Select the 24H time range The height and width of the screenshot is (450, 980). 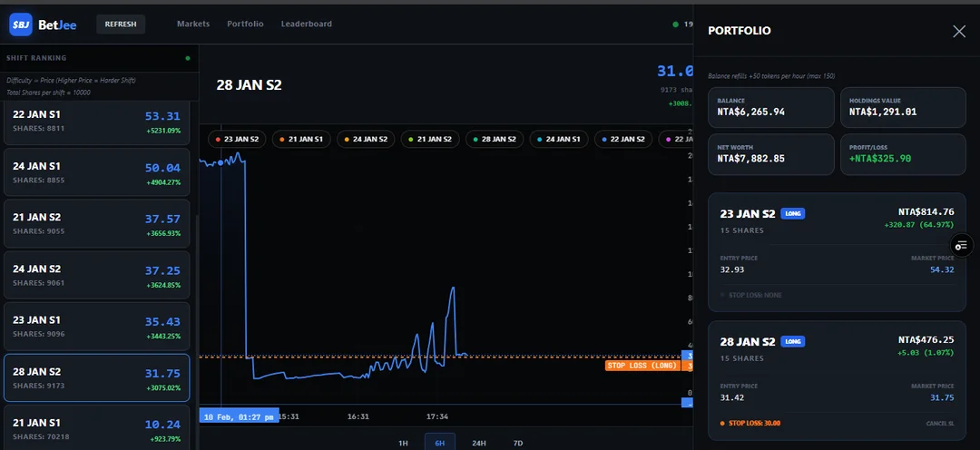pos(478,443)
